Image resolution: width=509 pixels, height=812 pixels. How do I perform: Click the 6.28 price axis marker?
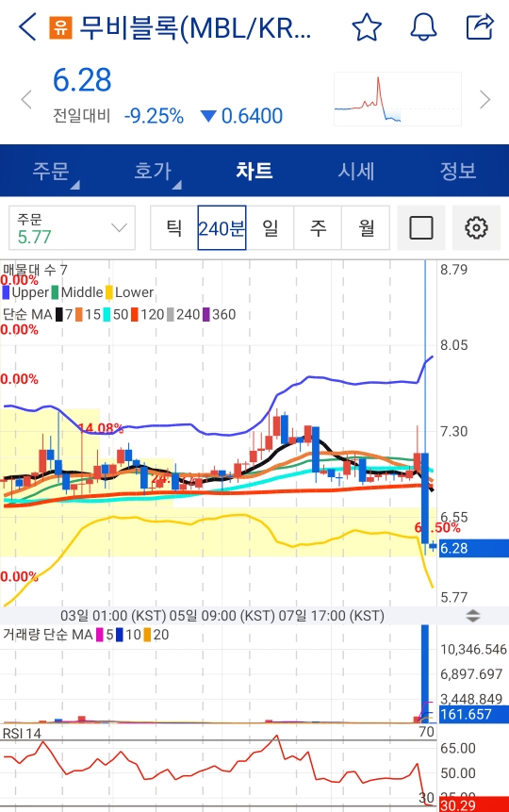point(474,549)
